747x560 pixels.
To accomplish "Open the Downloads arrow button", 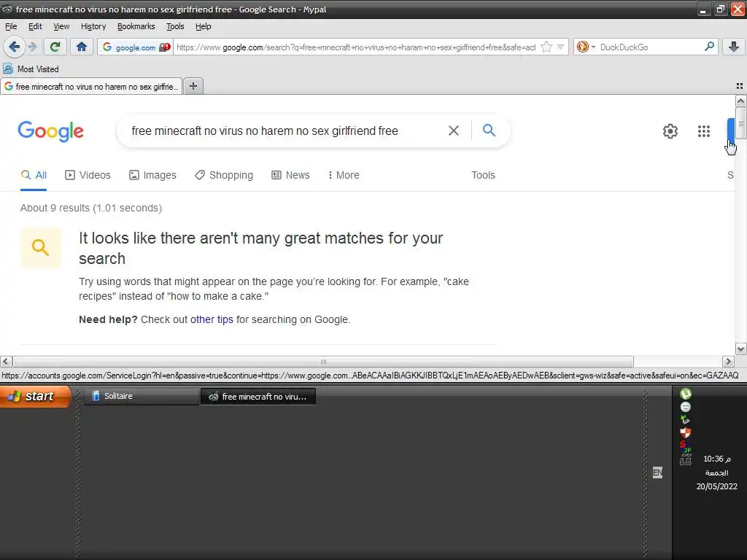I will click(x=734, y=47).
